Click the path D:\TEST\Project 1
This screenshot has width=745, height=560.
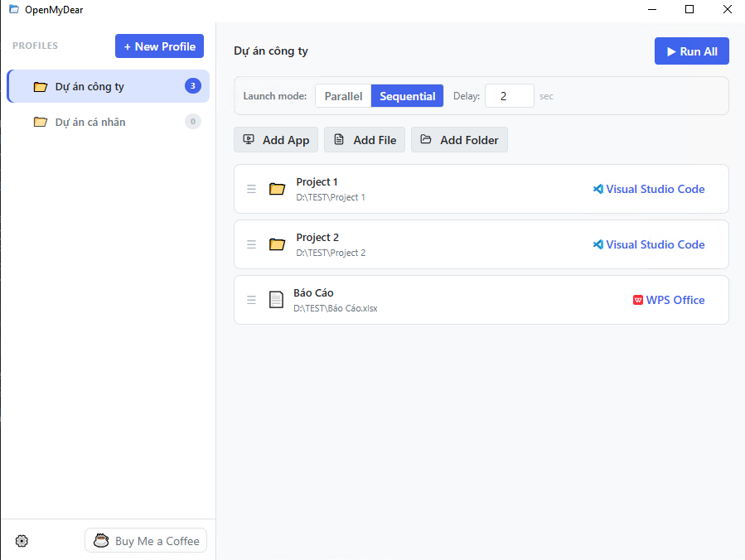click(331, 197)
